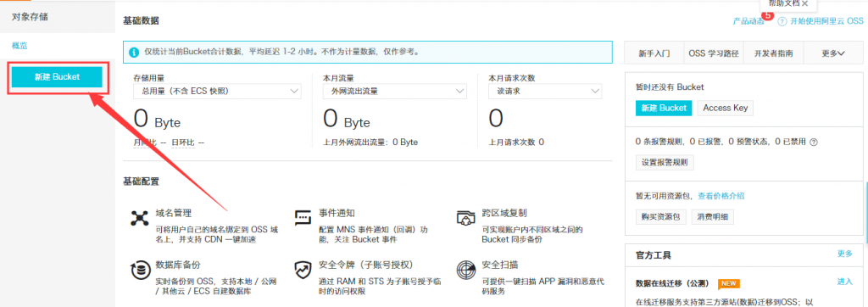Screen dimensions: 868x307
Task: Open the 跨区域复制 entry
Action: tap(504, 213)
